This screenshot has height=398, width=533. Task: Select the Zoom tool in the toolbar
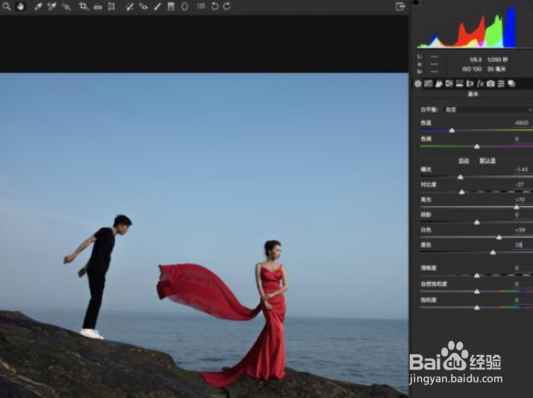7,6
